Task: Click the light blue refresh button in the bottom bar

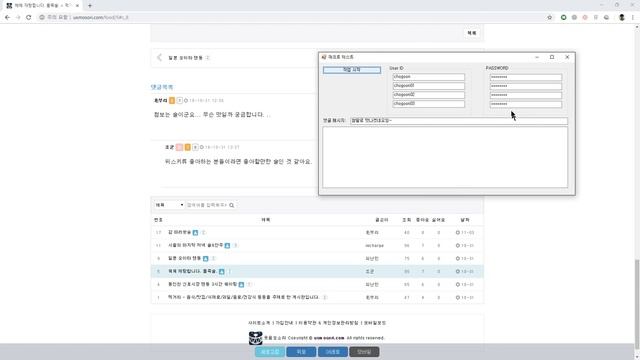Action: 270,352
